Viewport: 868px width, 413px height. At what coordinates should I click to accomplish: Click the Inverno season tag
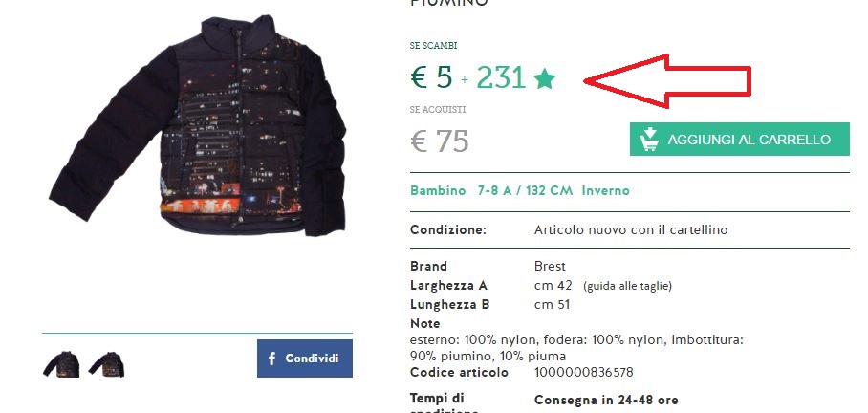click(x=606, y=190)
